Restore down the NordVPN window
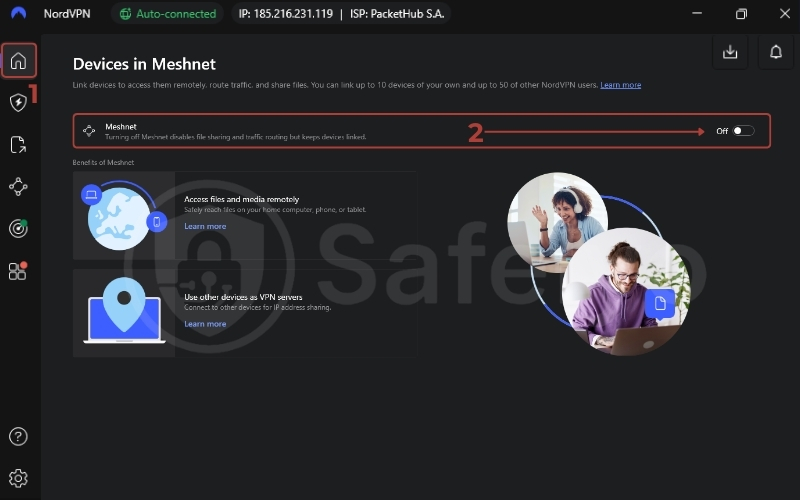 741,13
